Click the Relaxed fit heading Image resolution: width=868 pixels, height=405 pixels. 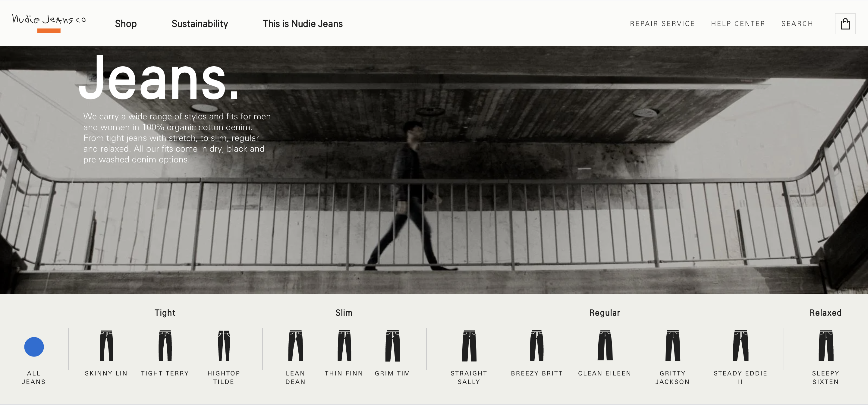click(826, 313)
